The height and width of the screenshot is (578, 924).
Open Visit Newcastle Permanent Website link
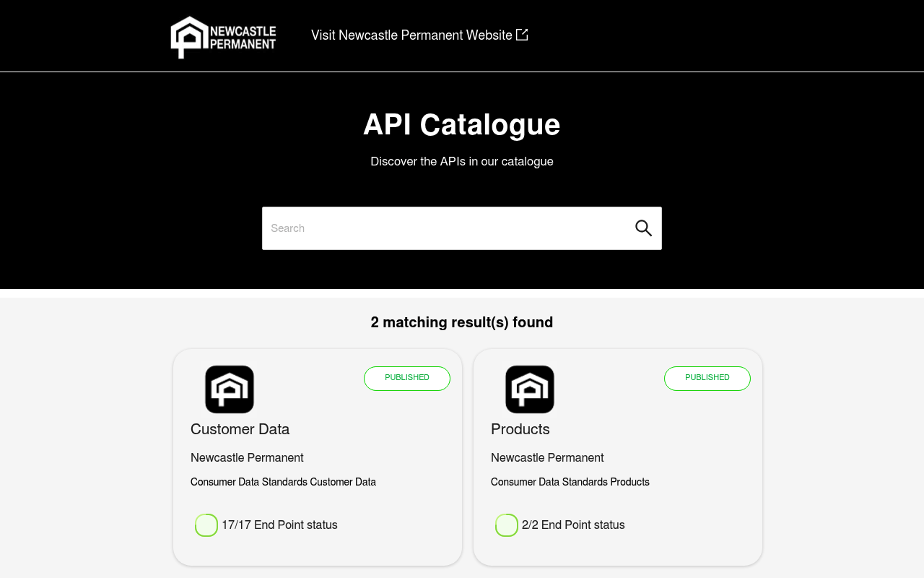419,35
